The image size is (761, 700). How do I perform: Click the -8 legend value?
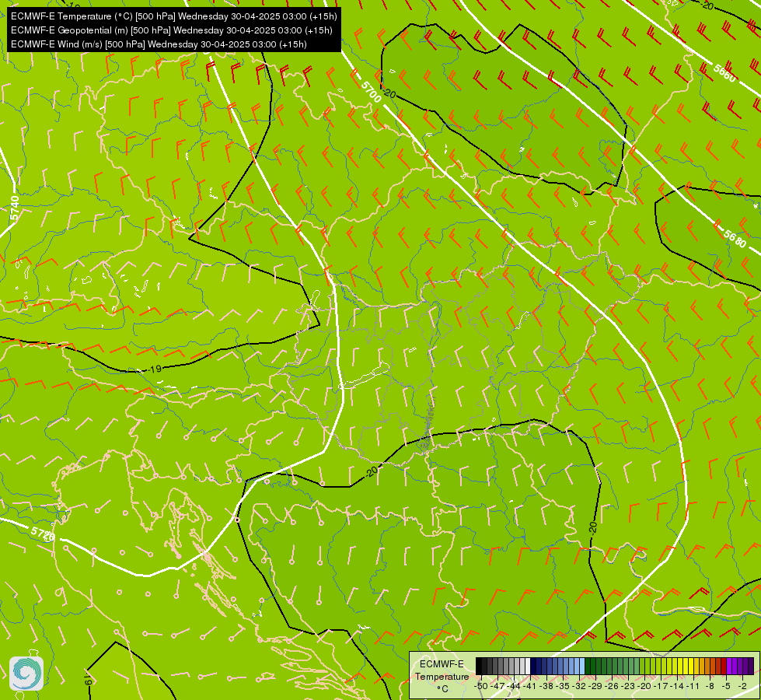tap(710, 686)
